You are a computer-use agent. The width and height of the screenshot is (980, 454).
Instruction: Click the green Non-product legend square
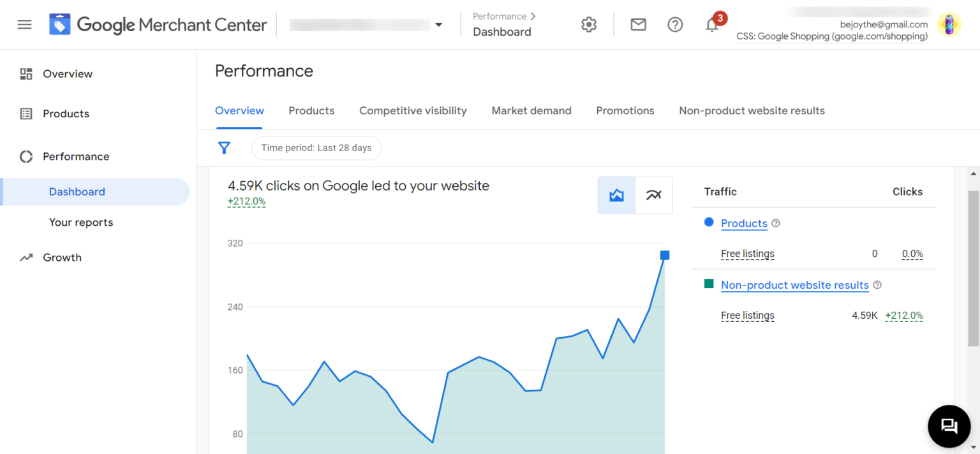pos(709,284)
